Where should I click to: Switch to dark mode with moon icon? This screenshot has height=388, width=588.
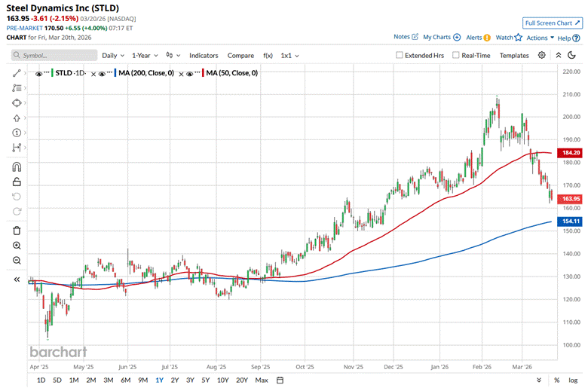tap(572, 55)
